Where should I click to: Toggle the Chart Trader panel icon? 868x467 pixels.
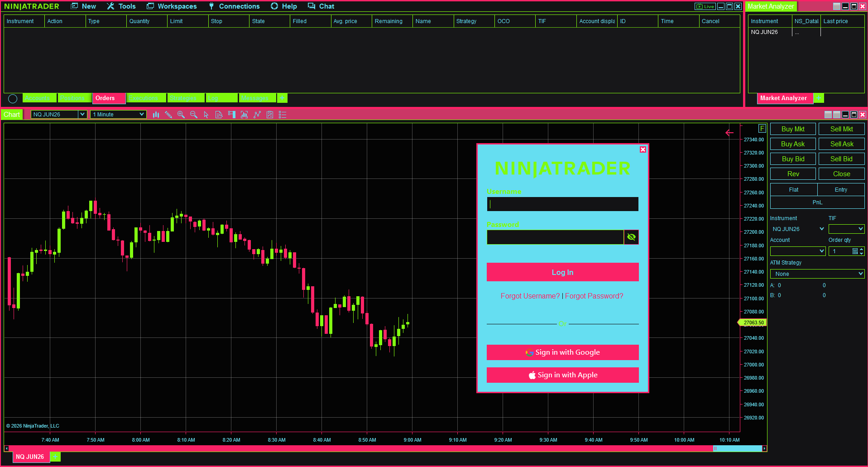coord(232,115)
